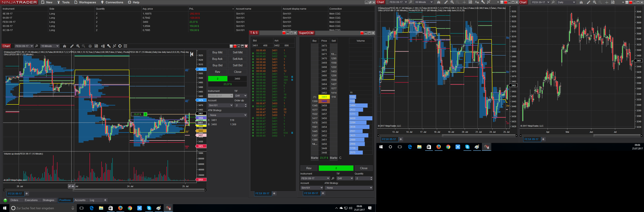644x212 pixels.
Task: Open the Tools menu
Action: (63, 2)
